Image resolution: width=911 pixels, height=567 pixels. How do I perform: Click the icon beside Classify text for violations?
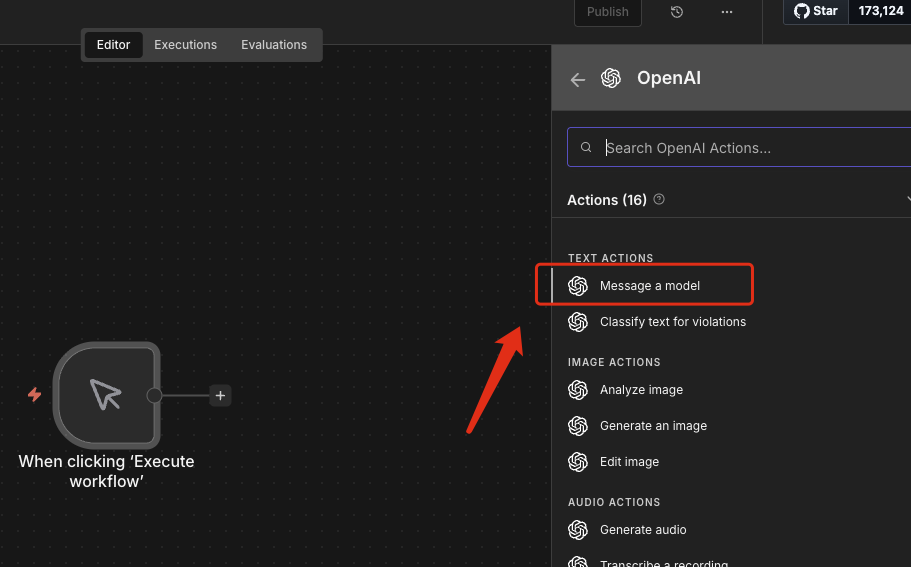(x=578, y=322)
